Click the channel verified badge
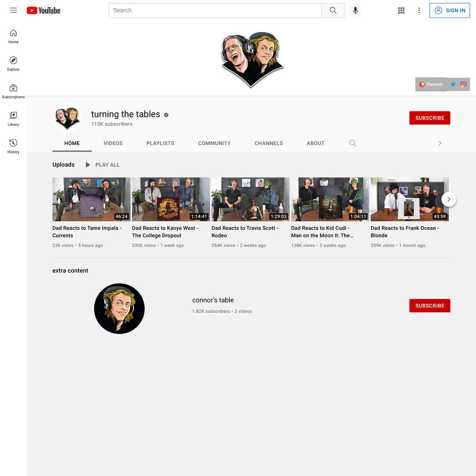 point(166,115)
